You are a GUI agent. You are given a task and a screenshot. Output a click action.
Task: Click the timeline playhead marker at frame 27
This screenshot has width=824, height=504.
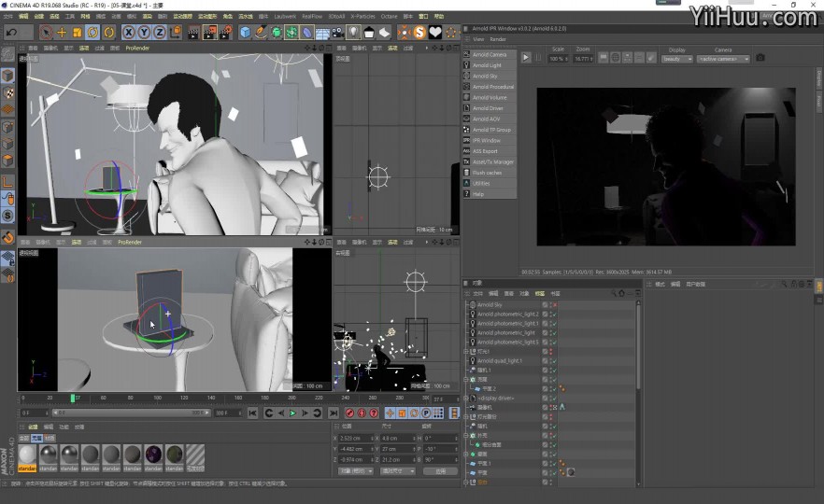pyautogui.click(x=73, y=399)
